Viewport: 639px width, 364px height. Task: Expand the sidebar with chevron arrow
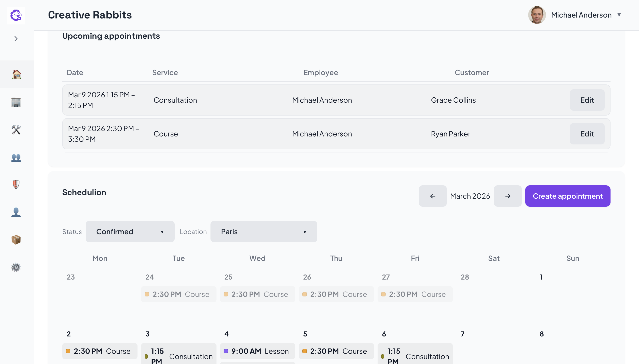click(x=16, y=39)
